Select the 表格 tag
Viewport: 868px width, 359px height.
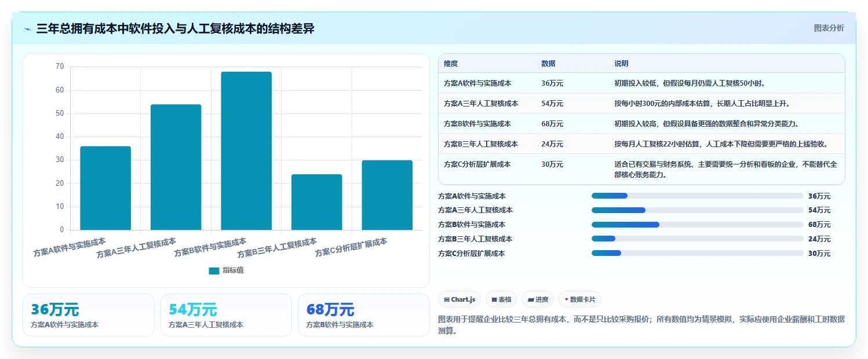(501, 299)
